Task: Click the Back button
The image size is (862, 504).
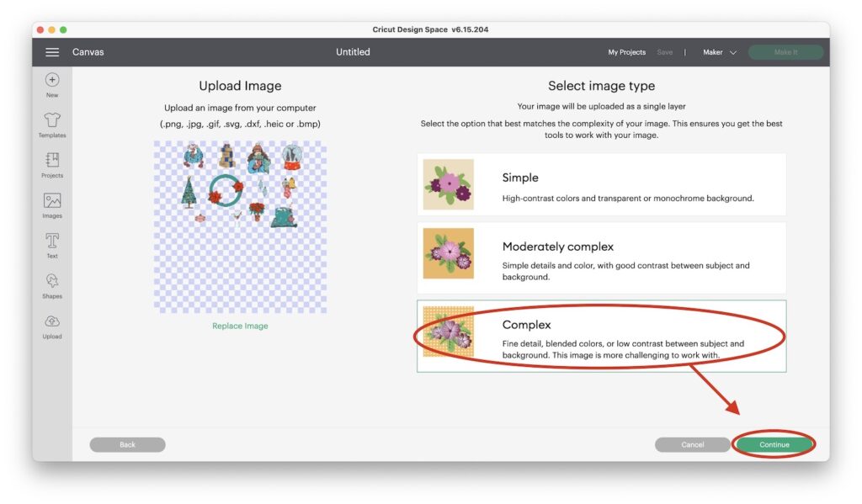Action: tap(128, 444)
